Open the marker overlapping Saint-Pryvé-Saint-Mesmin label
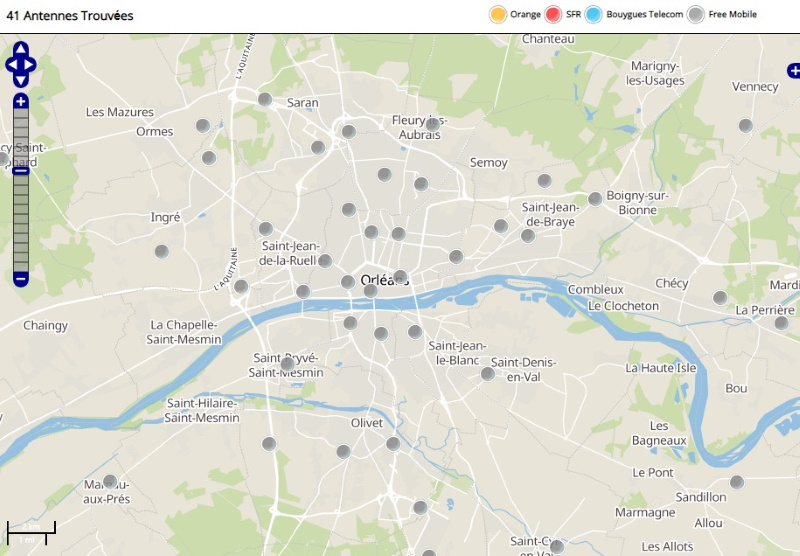 click(287, 364)
